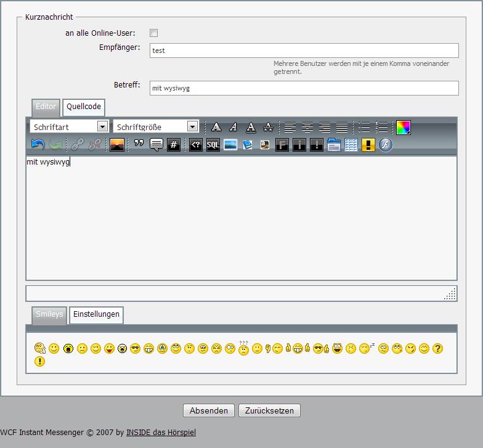Insert a table with the grid icon

point(351,144)
